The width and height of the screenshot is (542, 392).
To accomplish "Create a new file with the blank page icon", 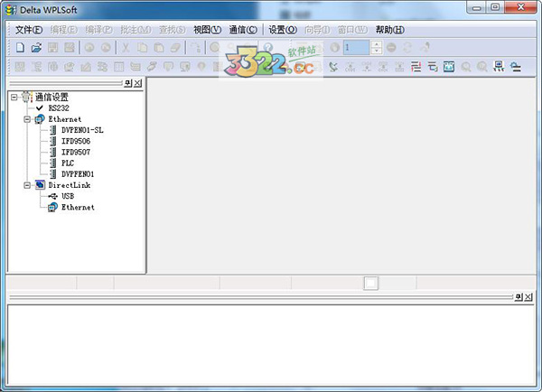I will click(x=20, y=47).
